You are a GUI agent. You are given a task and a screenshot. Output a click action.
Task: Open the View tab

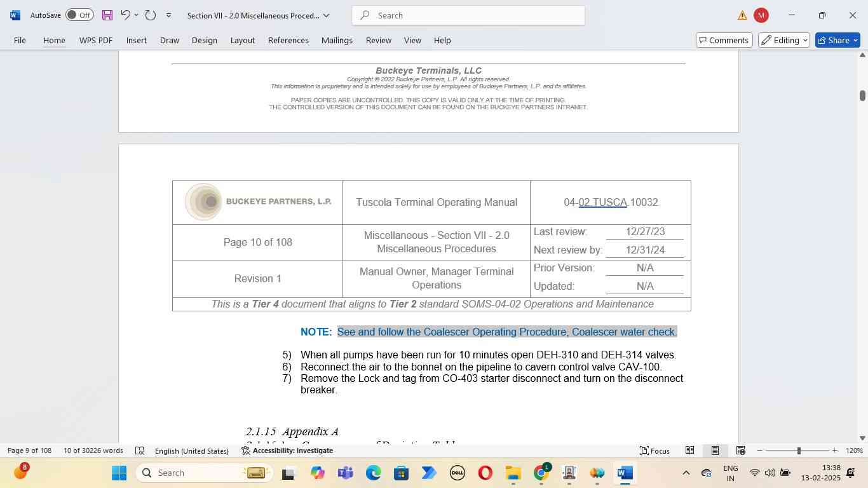pyautogui.click(x=413, y=40)
